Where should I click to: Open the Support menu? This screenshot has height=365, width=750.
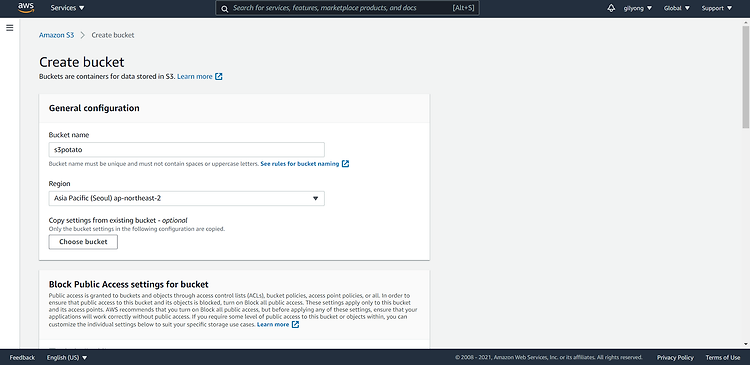tap(717, 8)
